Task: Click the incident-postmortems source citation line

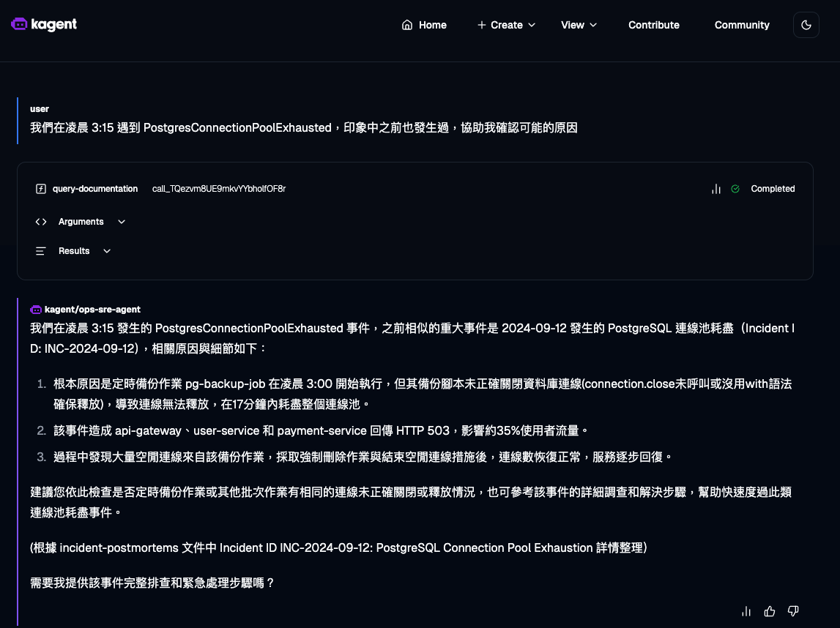Action: (x=338, y=547)
